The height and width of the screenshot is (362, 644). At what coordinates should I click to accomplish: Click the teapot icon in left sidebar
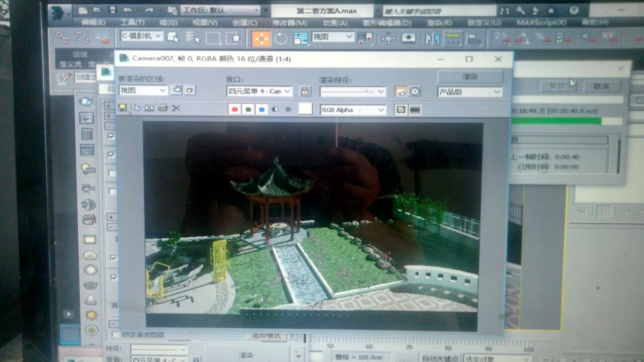tap(87, 101)
